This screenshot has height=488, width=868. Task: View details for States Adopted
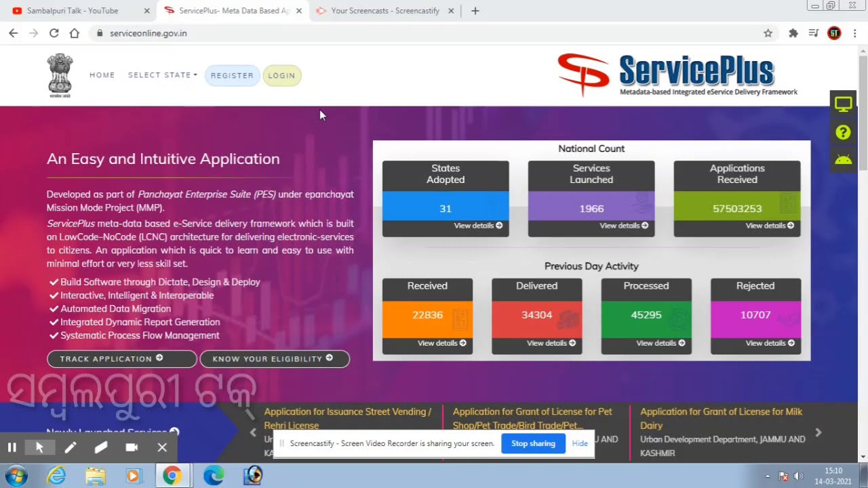click(x=478, y=226)
